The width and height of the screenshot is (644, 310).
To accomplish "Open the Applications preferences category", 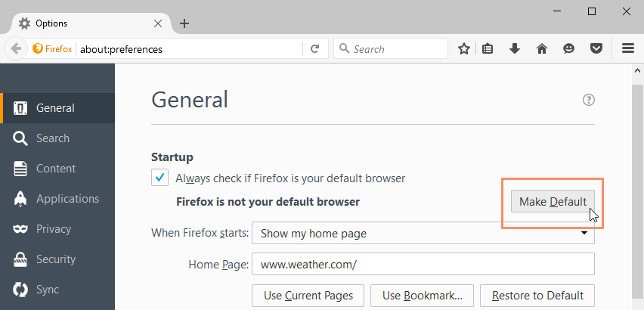I will point(67,199).
